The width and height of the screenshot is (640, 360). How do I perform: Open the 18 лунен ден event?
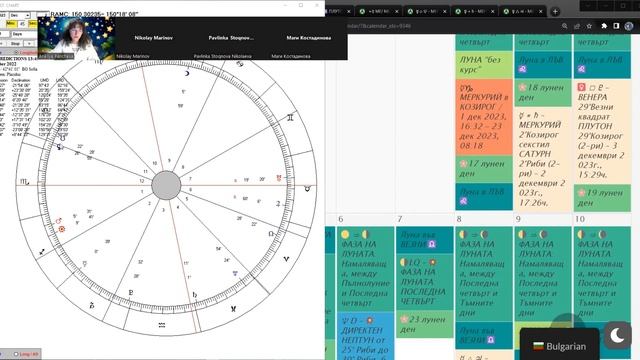point(543,93)
